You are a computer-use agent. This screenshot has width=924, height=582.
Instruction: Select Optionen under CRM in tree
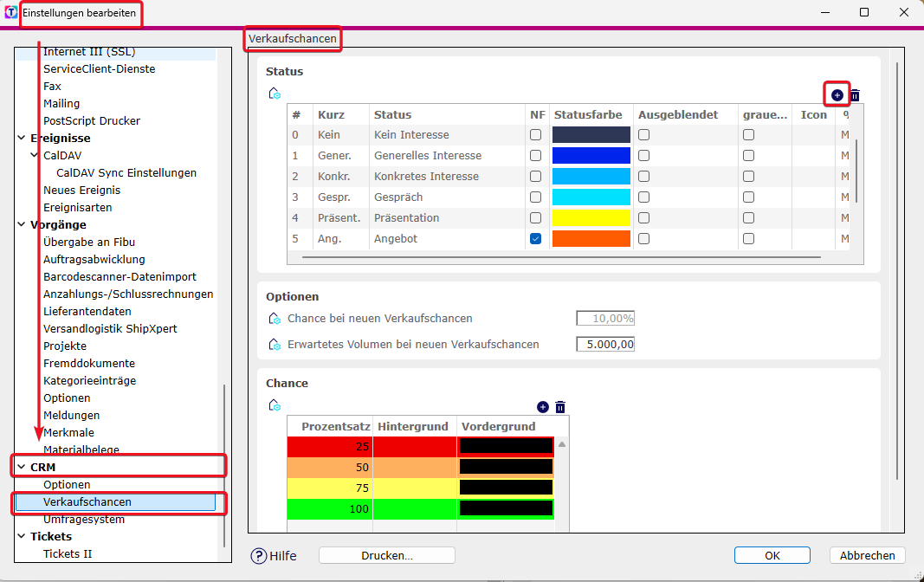67,485
